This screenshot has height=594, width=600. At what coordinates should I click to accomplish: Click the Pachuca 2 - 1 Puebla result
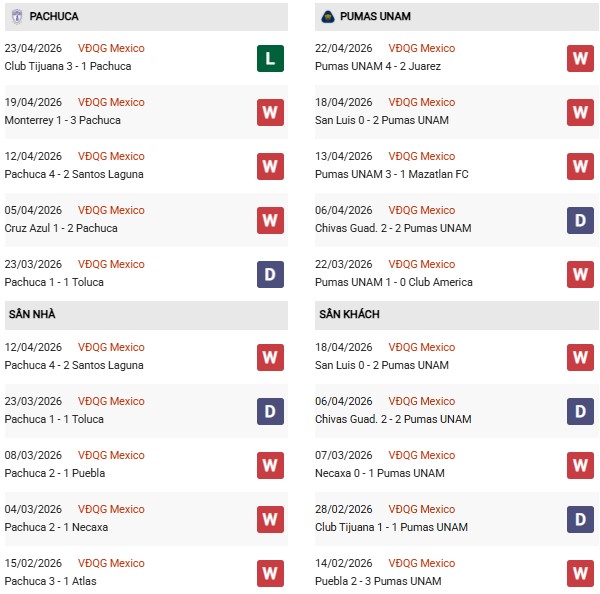coord(54,473)
